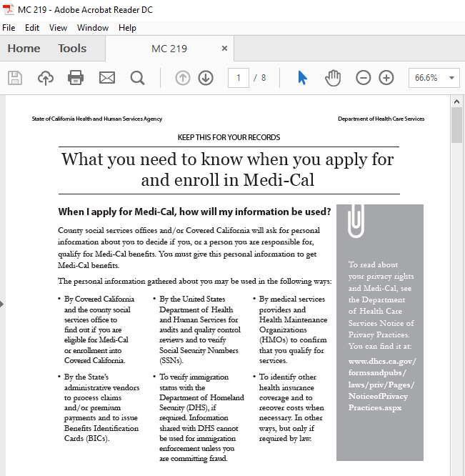Click bullet 'By the State's administrative vendors'

tap(101, 407)
